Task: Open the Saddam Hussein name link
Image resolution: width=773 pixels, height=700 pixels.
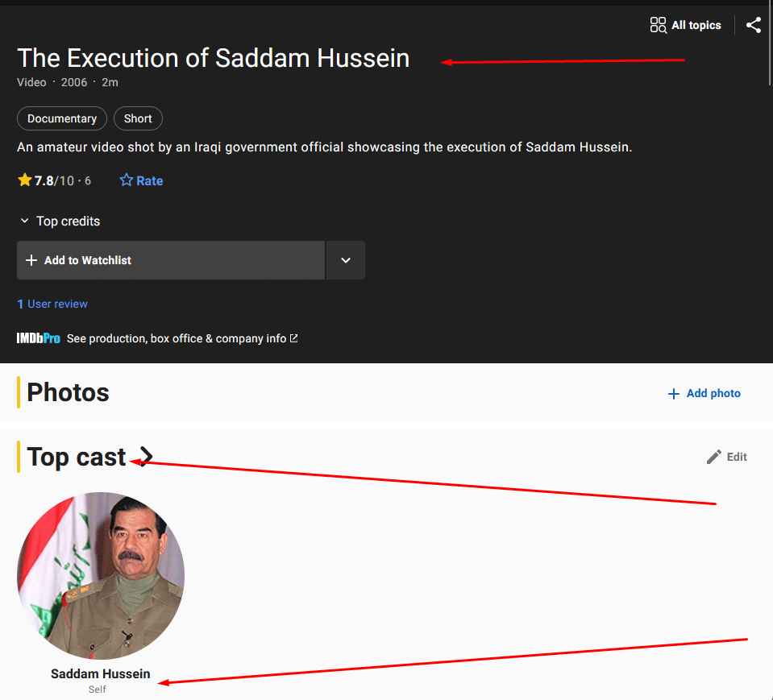Action: click(101, 673)
